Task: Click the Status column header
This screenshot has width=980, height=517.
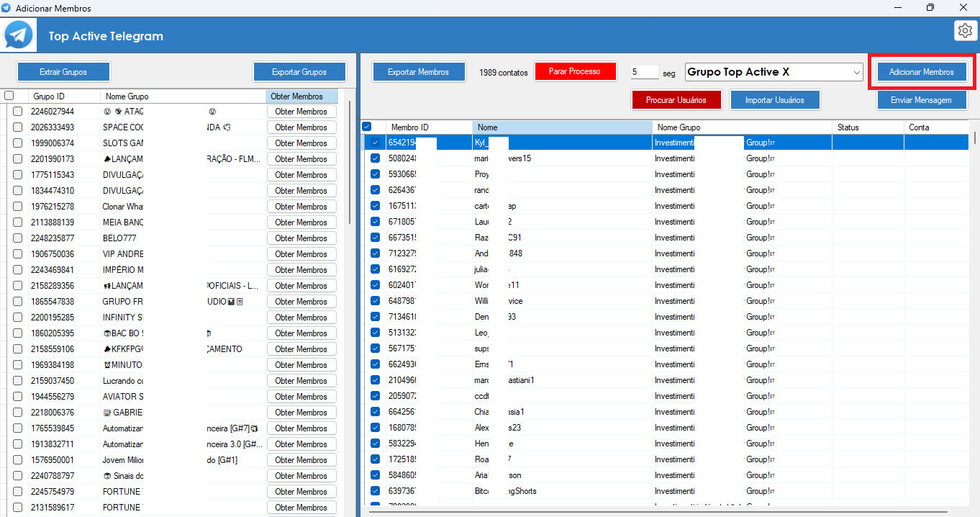Action: pos(868,127)
